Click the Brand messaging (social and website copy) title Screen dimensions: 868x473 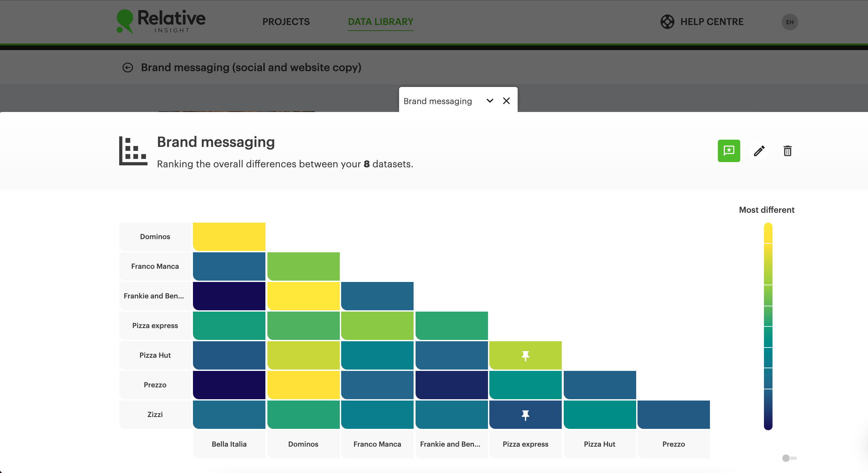[251, 68]
